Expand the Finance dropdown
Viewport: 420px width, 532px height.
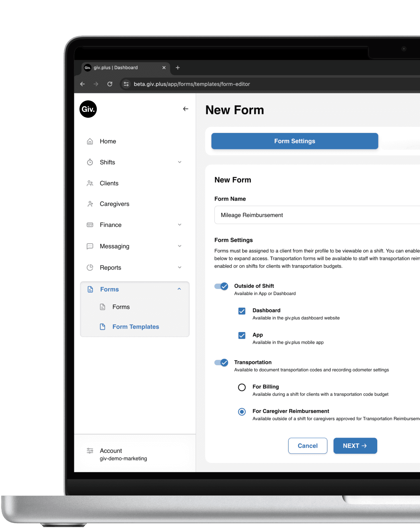point(180,225)
